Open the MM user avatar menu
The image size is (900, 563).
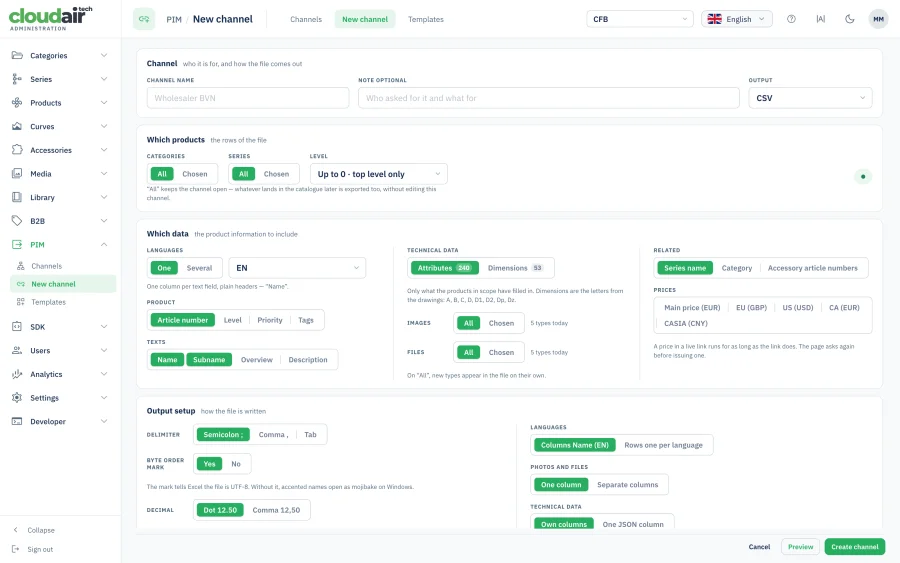pos(878,19)
